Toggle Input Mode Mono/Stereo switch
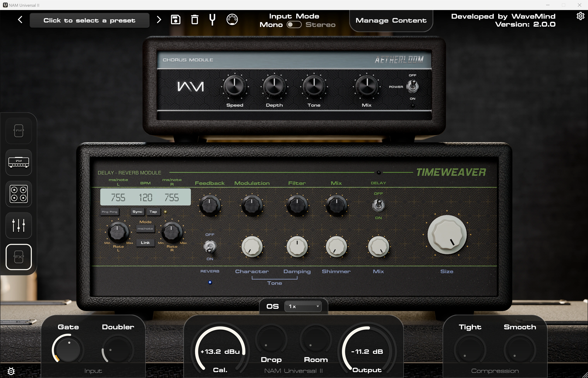Viewport: 588px width, 378px height. point(294,25)
